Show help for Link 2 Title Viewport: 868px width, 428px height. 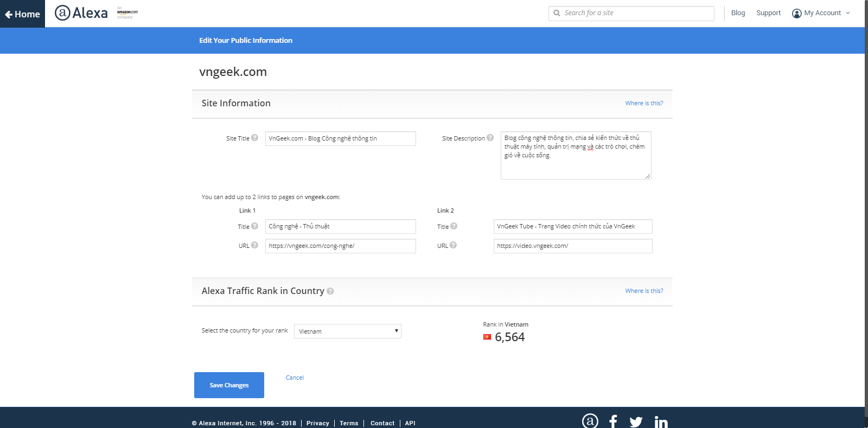pyautogui.click(x=454, y=226)
